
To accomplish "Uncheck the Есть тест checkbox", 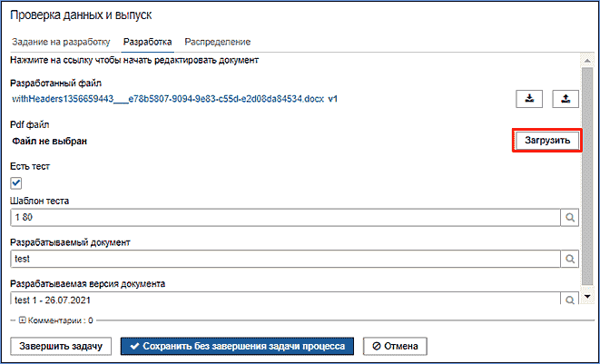I will [16, 183].
